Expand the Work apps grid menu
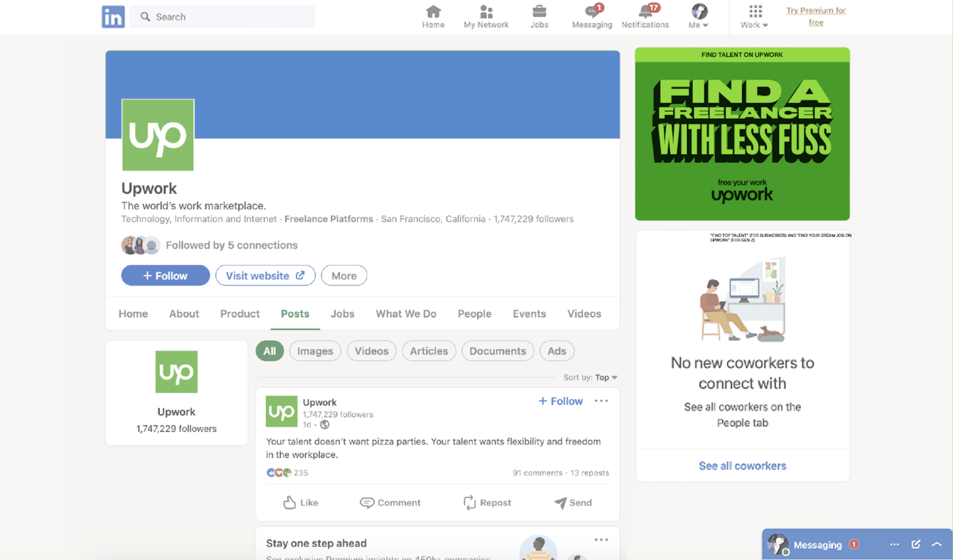The height and width of the screenshot is (560, 953). pyautogui.click(x=754, y=17)
